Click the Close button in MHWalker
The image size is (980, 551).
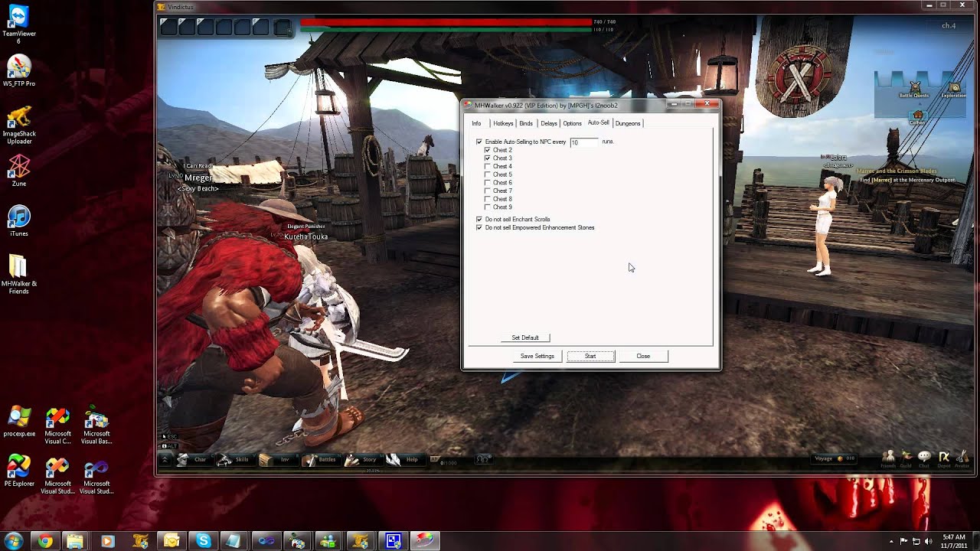(643, 356)
